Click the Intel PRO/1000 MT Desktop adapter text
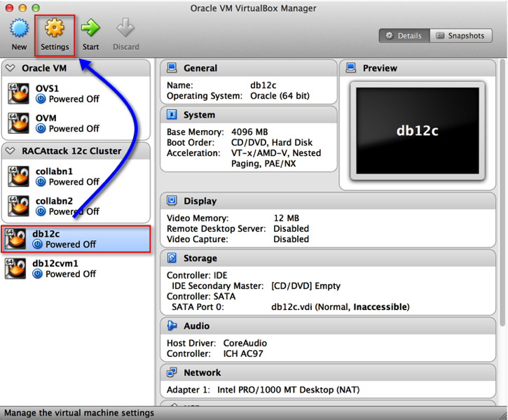 289,390
